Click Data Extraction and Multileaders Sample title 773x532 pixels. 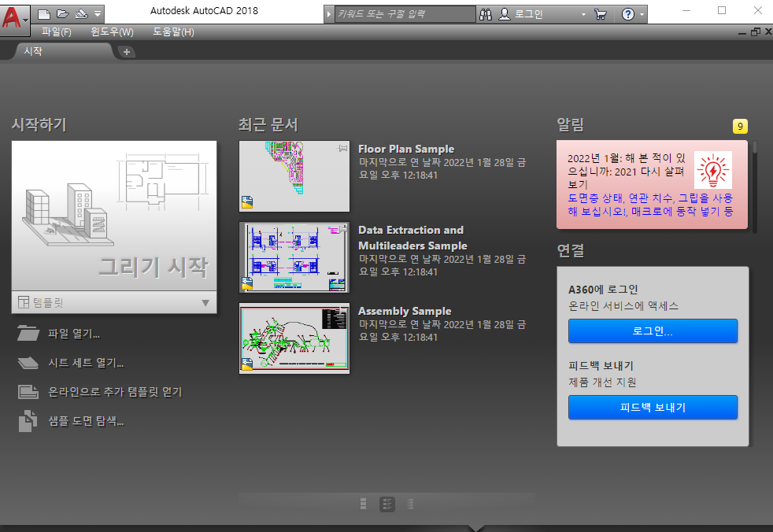tap(412, 238)
